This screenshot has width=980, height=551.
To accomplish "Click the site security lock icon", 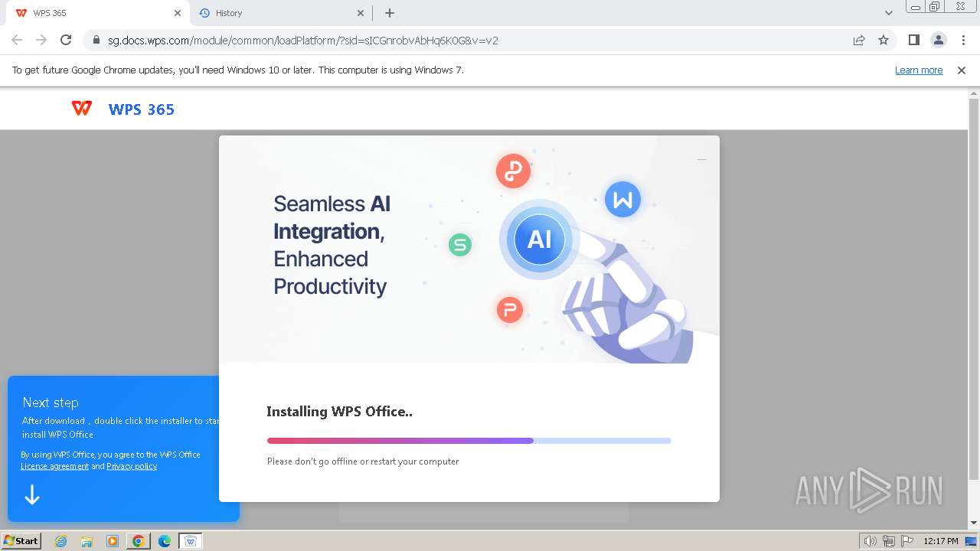I will pyautogui.click(x=96, y=41).
